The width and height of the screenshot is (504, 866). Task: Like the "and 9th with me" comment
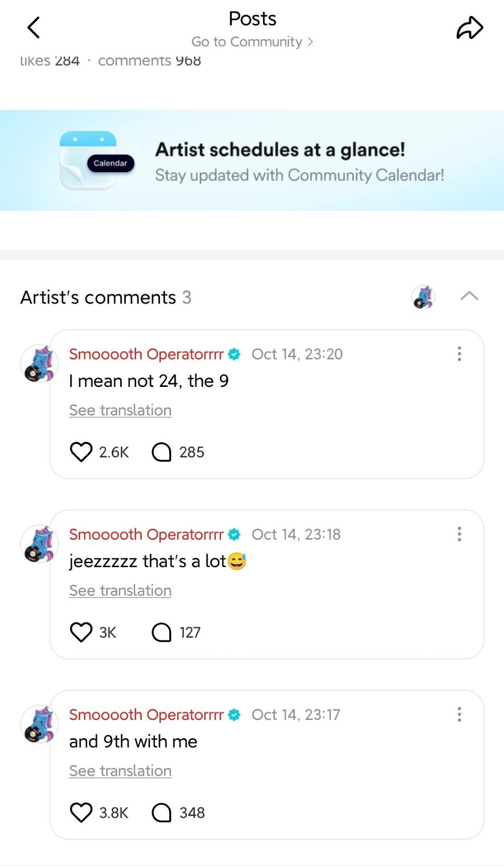click(81, 812)
